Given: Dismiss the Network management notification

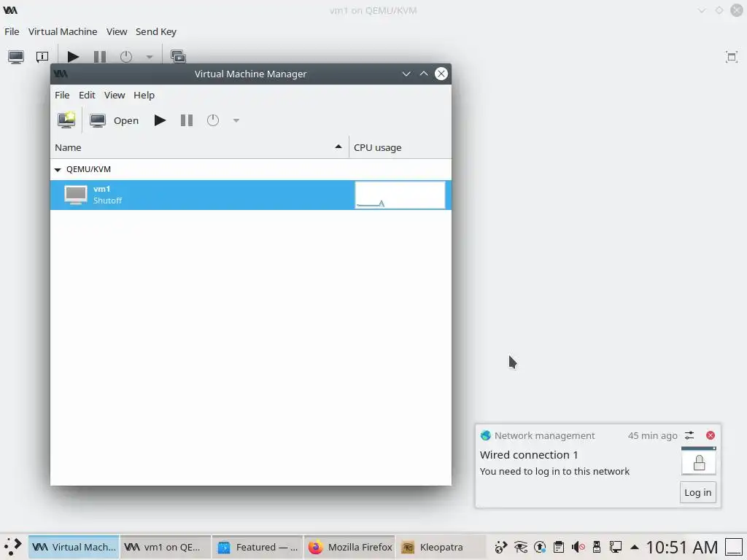Looking at the screenshot, I should 711,435.
